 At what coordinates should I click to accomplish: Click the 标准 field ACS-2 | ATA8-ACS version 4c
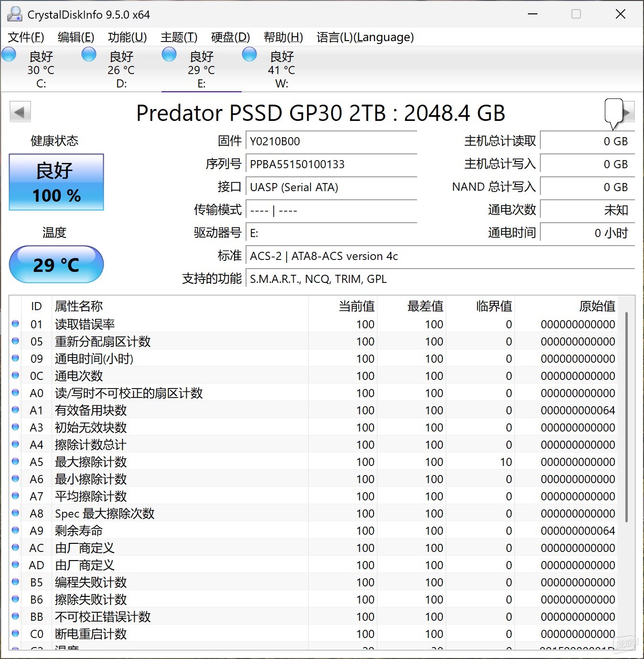point(440,256)
